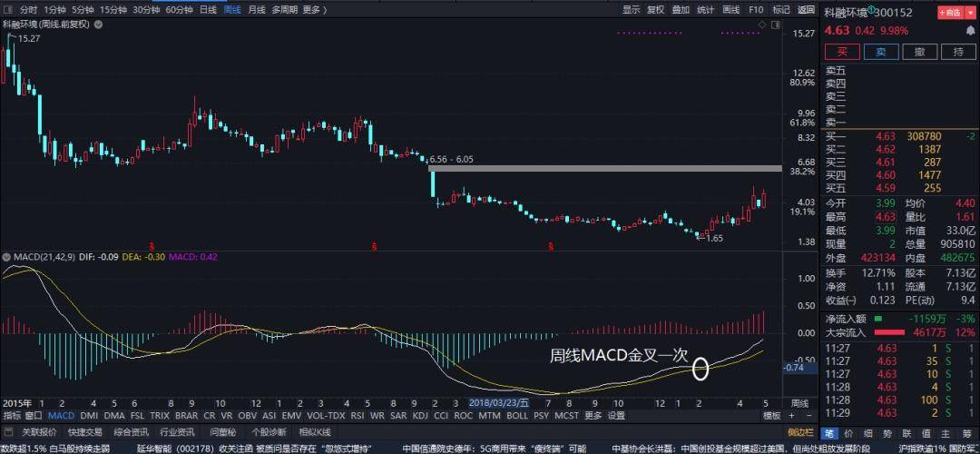Select the DMI indicator
The width and height of the screenshot is (980, 454).
click(x=89, y=415)
